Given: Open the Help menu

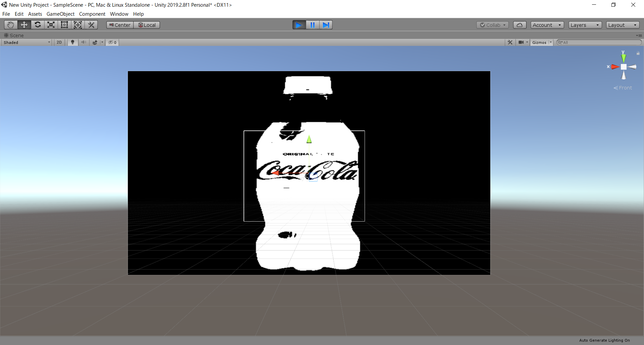Looking at the screenshot, I should (139, 14).
